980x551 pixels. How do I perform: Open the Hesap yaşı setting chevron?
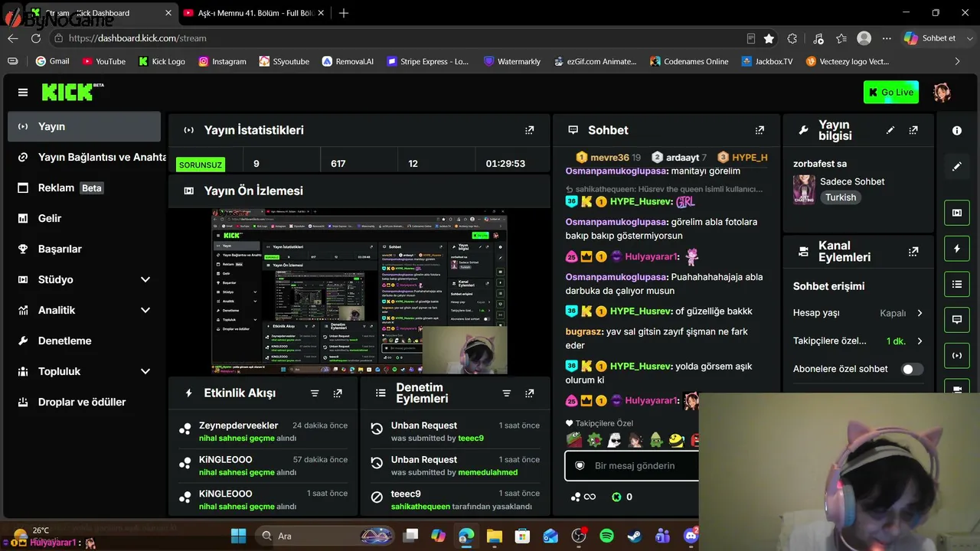920,313
